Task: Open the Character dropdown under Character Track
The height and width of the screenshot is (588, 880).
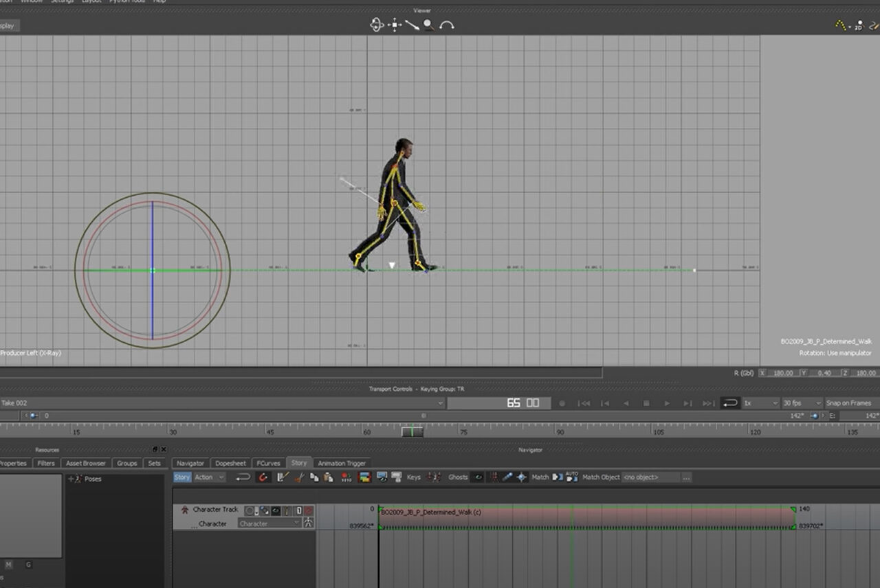Action: (269, 523)
